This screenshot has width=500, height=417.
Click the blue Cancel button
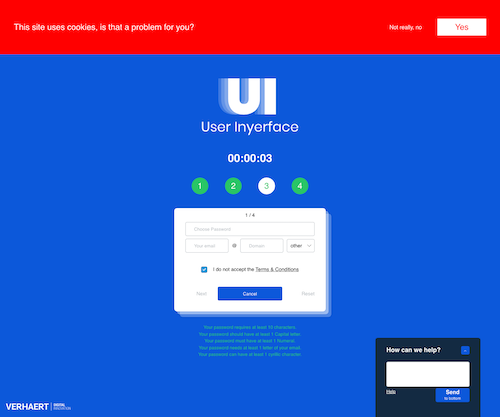coord(250,294)
